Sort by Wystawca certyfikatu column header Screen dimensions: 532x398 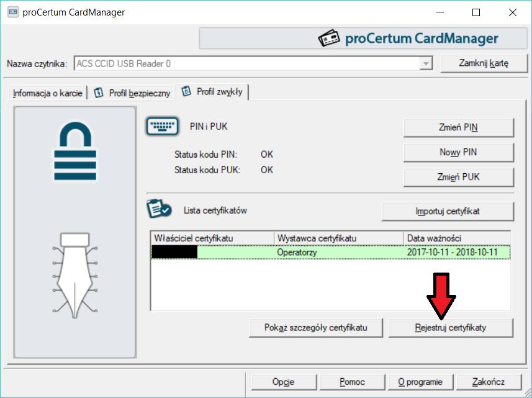click(339, 238)
